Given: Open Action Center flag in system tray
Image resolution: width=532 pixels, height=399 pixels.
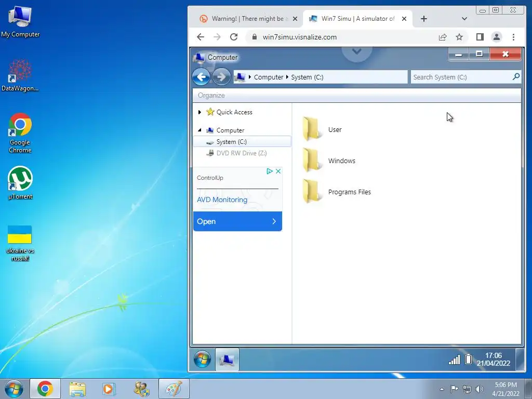Looking at the screenshot, I should pos(454,389).
